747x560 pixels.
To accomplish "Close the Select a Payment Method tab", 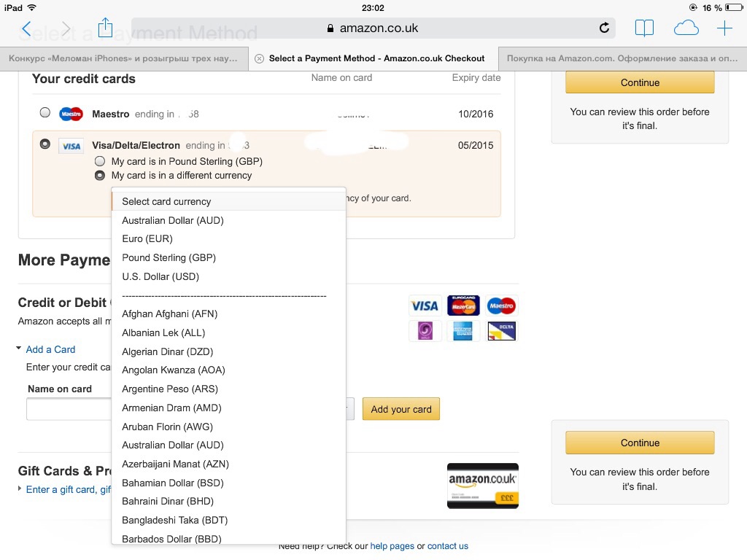I will 259,58.
